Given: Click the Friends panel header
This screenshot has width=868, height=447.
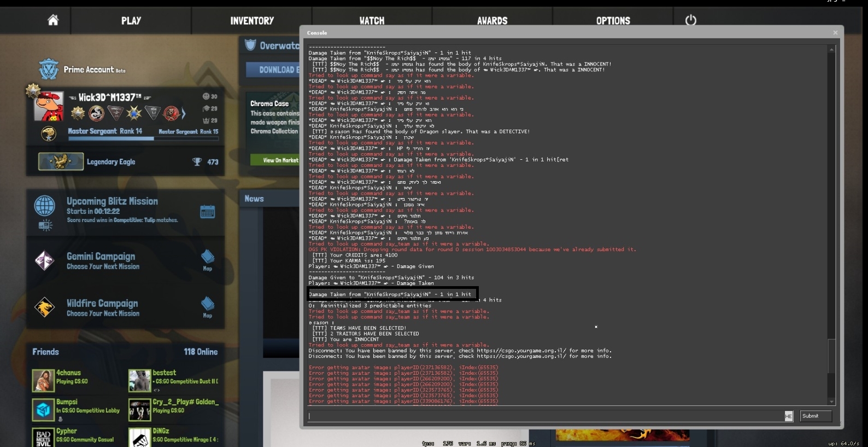Looking at the screenshot, I should click(x=45, y=352).
